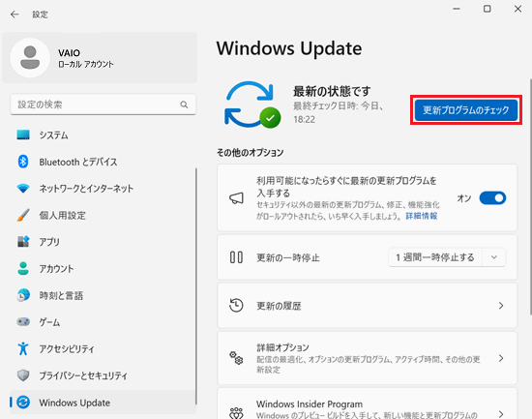532x419 pixels.
Task: Click the 最新の状態です status text
Action: click(x=332, y=91)
